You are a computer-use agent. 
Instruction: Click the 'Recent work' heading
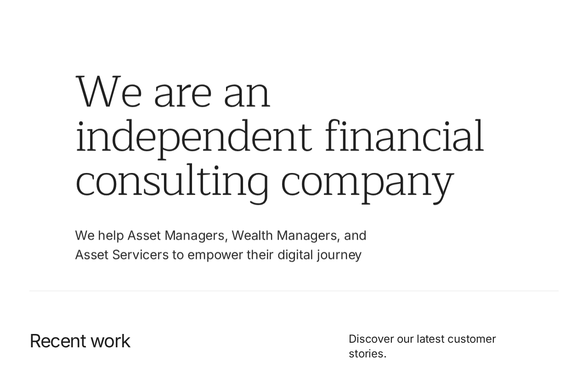pos(80,341)
